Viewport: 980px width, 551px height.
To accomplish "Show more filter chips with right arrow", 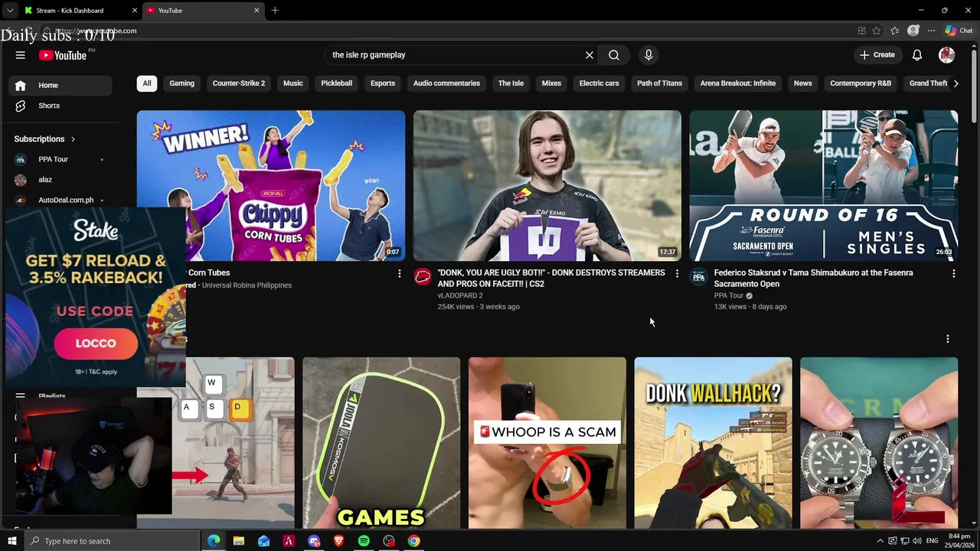I will [955, 83].
